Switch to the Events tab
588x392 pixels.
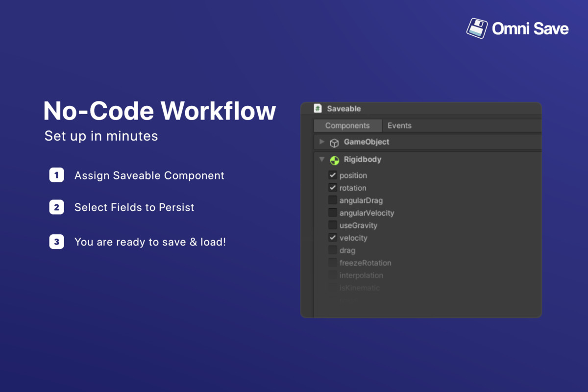pos(399,125)
